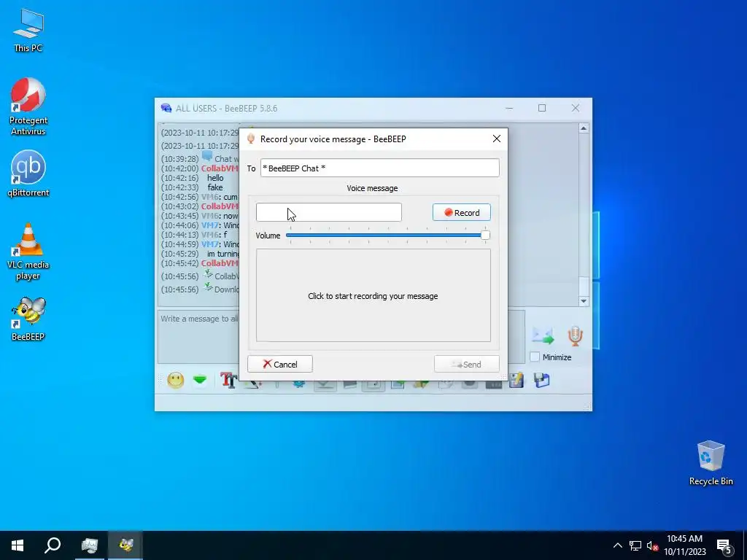Image resolution: width=747 pixels, height=560 pixels.
Task: Click the chat scrollbar thumb
Action: point(584,286)
